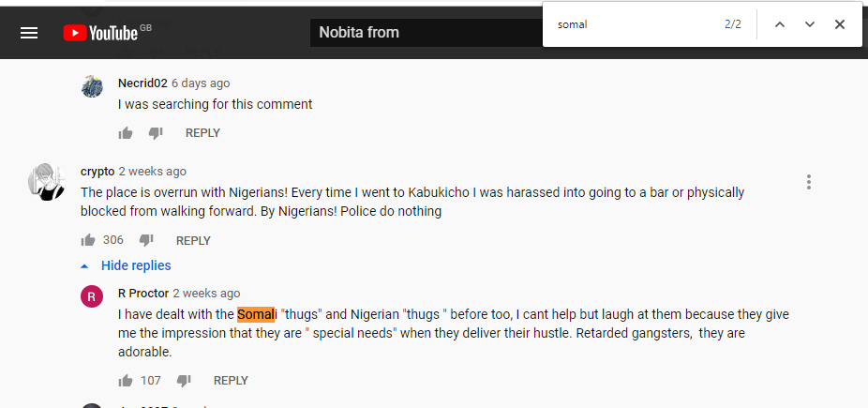
Task: Open R Proctor's channel avatar
Action: [92, 296]
